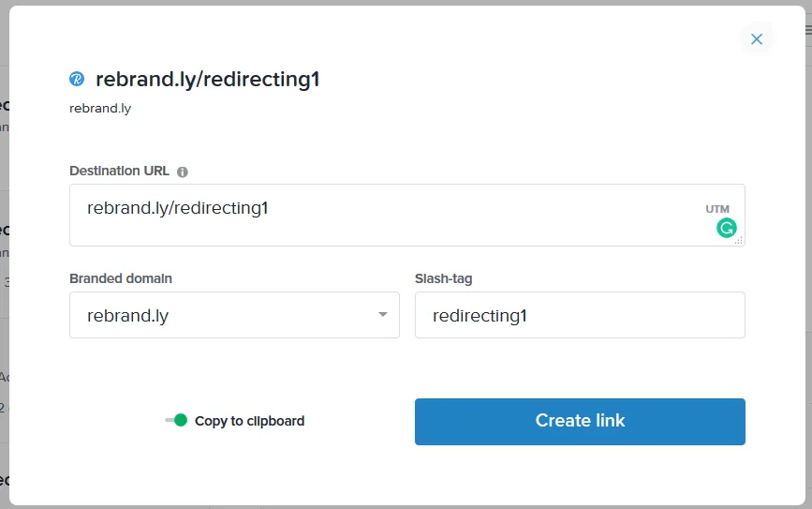
Task: Open the UTM builder button
Action: (x=717, y=209)
